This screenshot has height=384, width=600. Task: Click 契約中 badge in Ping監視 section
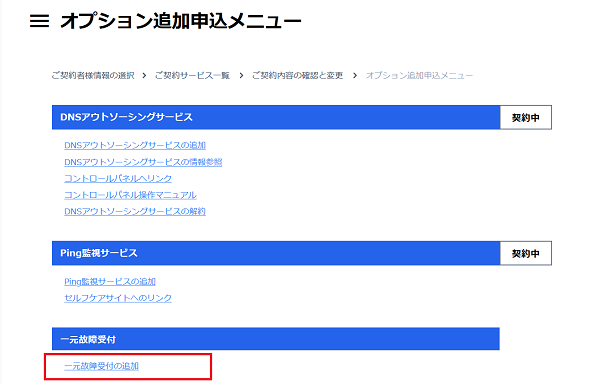pyautogui.click(x=526, y=253)
